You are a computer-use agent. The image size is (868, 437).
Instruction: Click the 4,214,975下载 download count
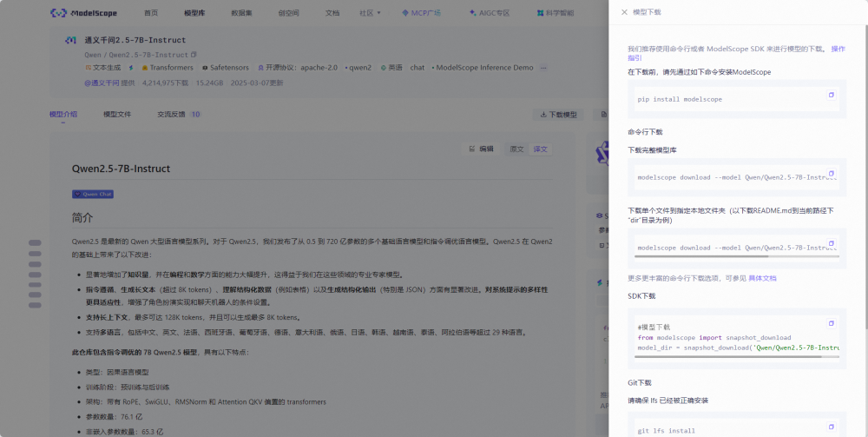[x=165, y=83]
